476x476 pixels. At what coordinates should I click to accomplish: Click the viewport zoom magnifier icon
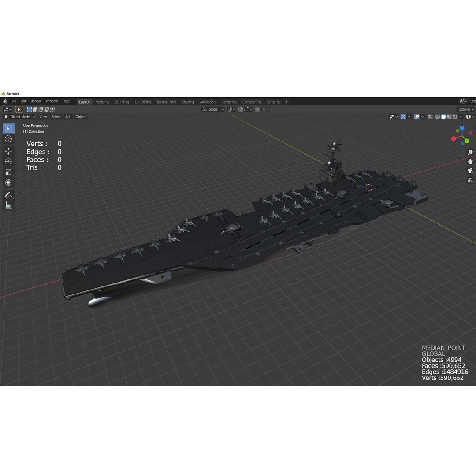[470, 152]
